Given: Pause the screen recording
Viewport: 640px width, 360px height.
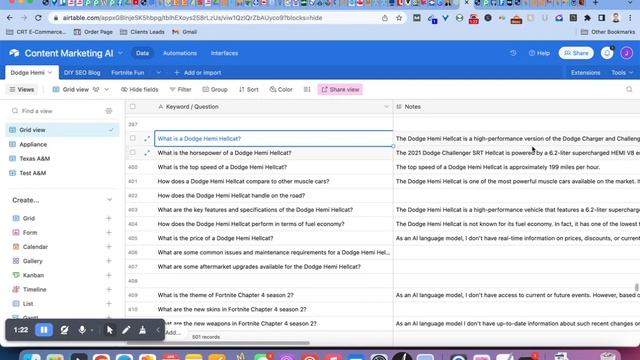Looking at the screenshot, I should click(44, 330).
